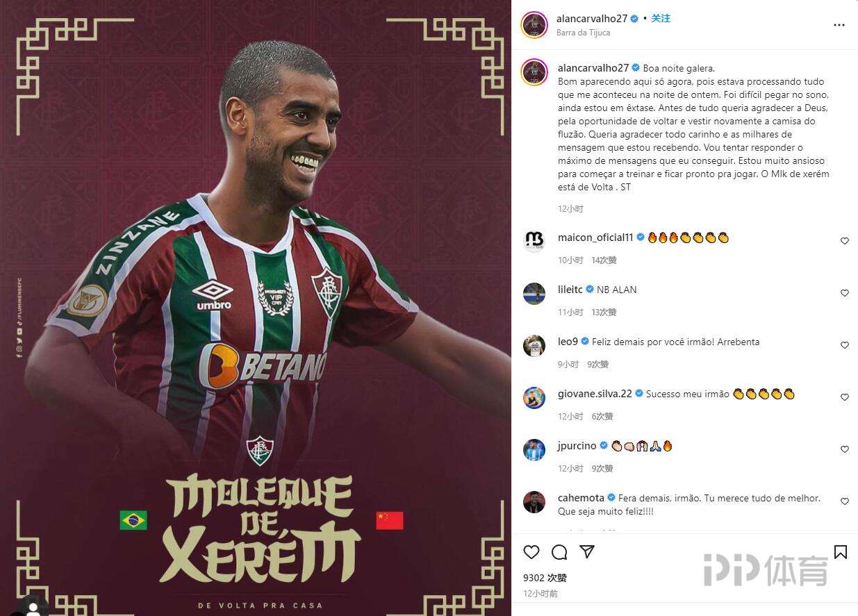View likes on lileitc's comment (13次赞)
Viewport: 858px width, 616px height.
coord(604,313)
